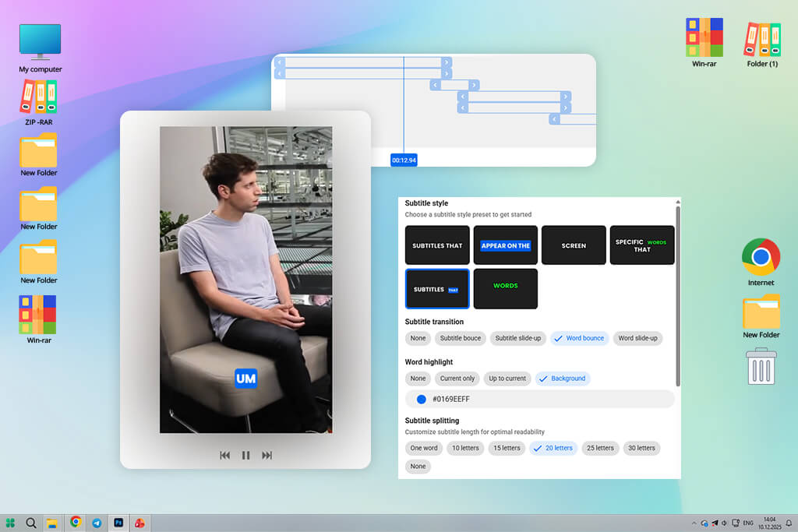Select the 'Subtitle slide-up' transition

(x=517, y=338)
